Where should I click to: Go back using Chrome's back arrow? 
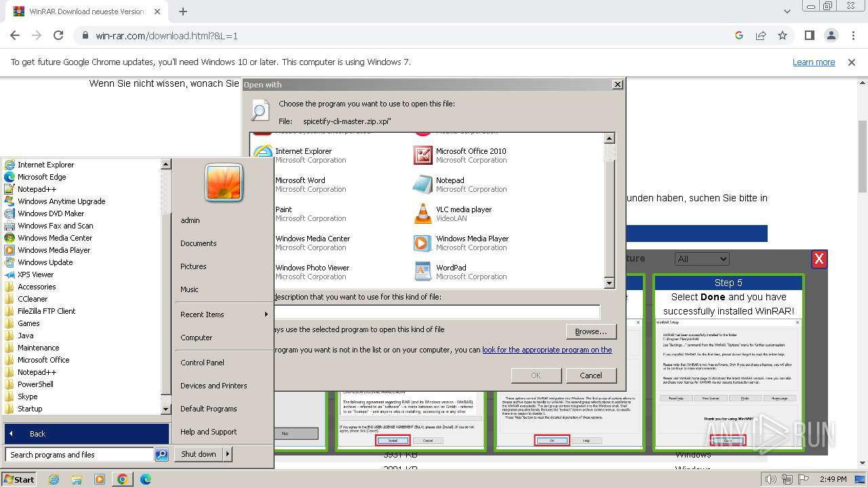click(15, 35)
